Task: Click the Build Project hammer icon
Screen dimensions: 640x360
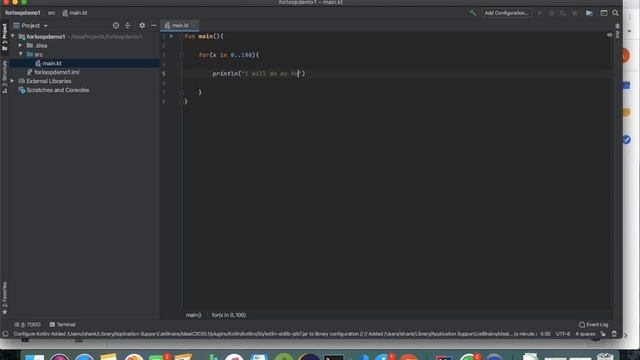Action: (473, 13)
